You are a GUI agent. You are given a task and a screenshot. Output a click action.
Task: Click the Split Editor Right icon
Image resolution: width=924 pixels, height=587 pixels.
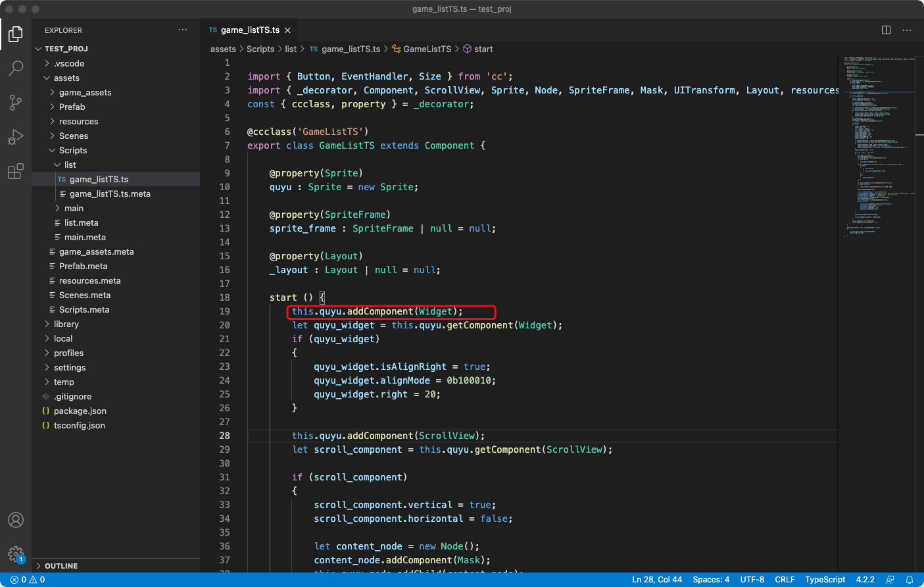tap(886, 30)
